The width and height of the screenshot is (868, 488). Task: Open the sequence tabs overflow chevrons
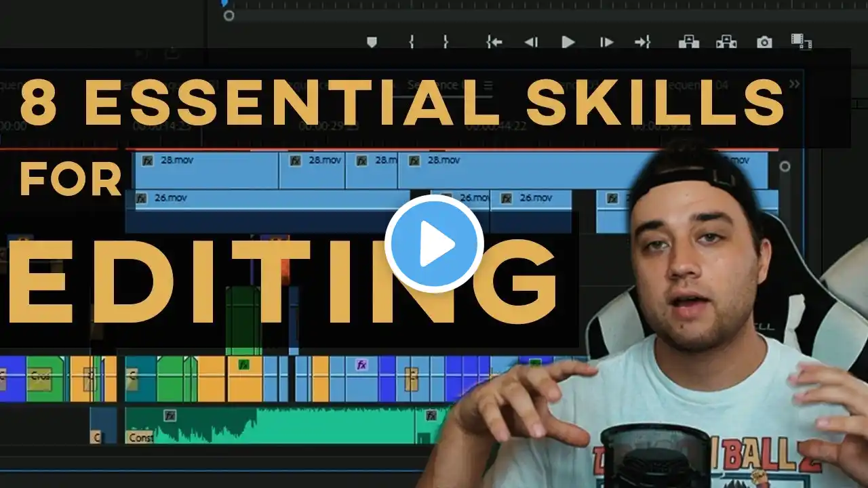tap(795, 85)
